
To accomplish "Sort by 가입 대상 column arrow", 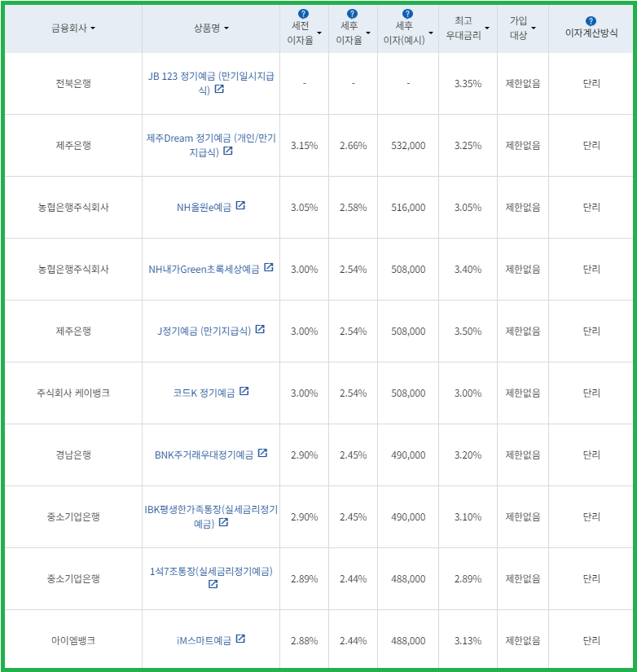I will click(534, 29).
